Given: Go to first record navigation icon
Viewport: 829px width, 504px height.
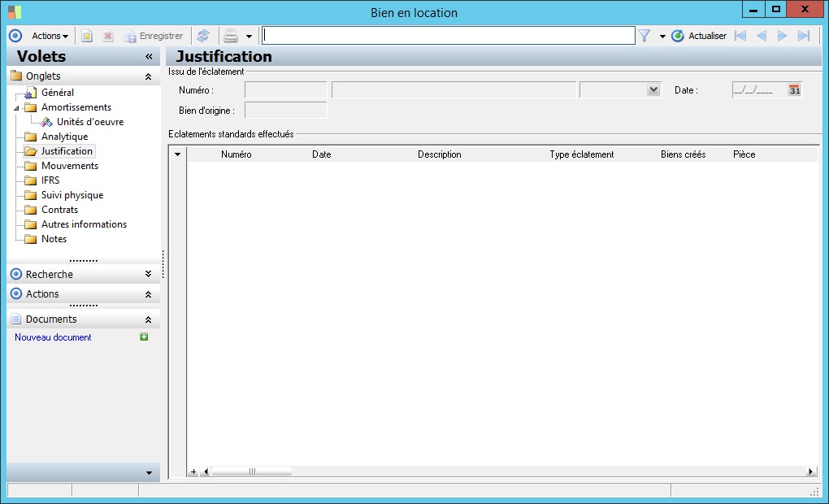Looking at the screenshot, I should tap(740, 36).
